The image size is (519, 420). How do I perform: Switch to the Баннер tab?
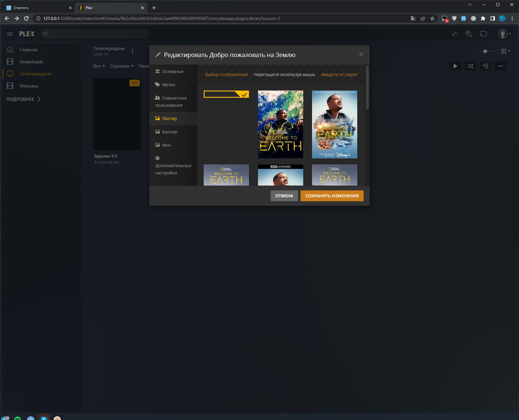[x=170, y=132]
